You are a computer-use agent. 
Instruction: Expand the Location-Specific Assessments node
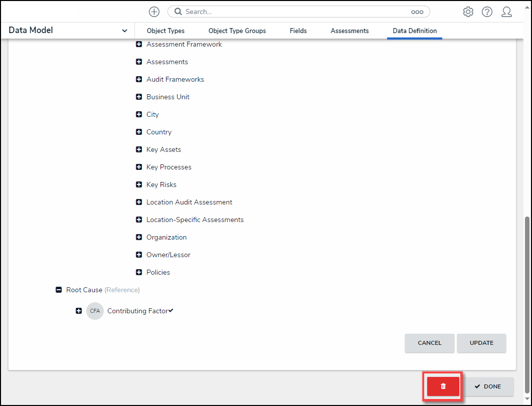tap(139, 220)
